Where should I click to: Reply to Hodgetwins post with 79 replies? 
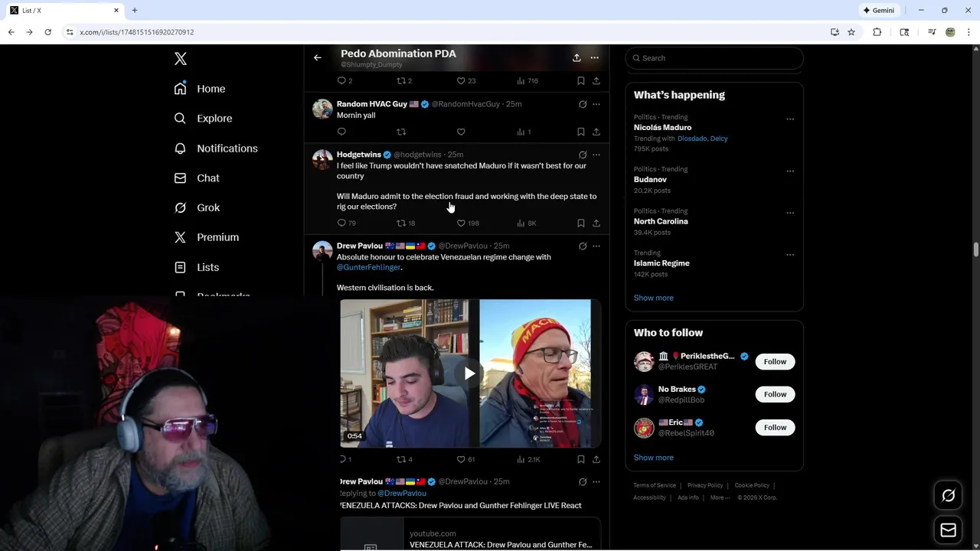click(x=347, y=223)
